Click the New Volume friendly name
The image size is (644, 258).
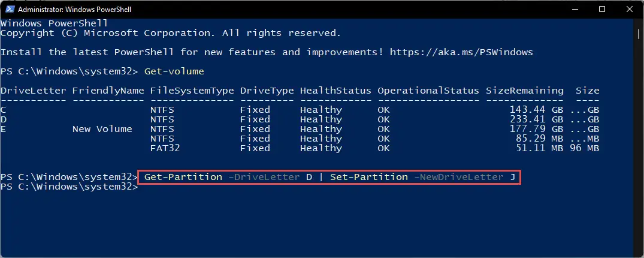point(102,129)
